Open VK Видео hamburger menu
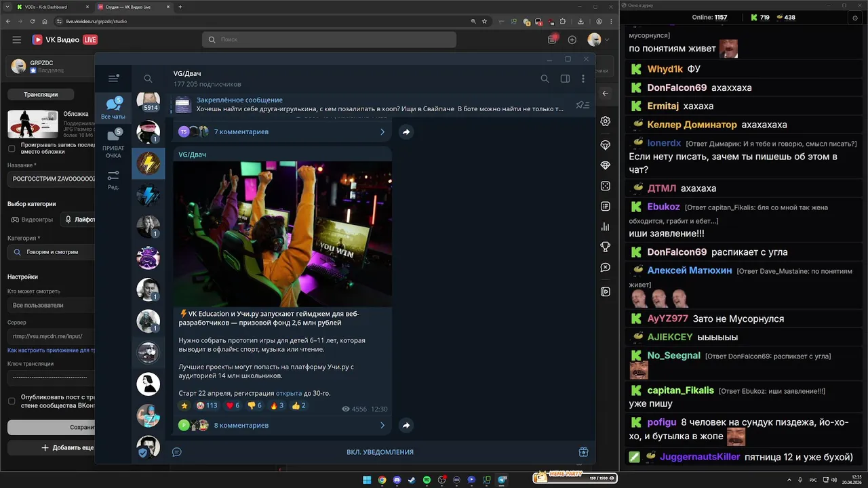This screenshot has width=868, height=488. click(x=17, y=40)
